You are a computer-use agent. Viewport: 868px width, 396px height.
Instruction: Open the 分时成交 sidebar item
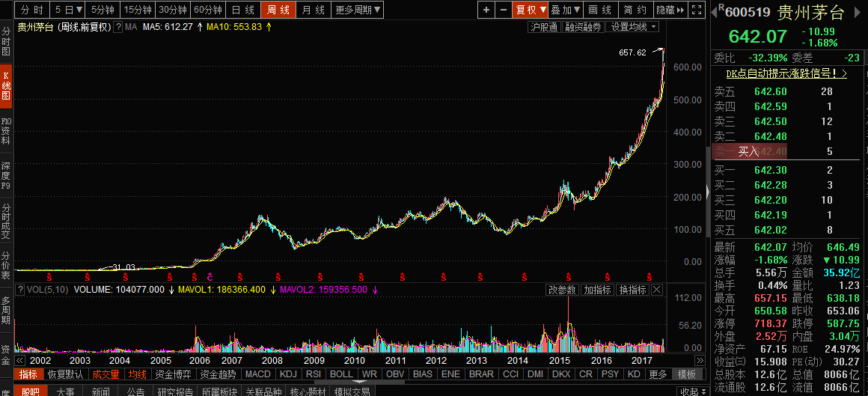point(6,222)
